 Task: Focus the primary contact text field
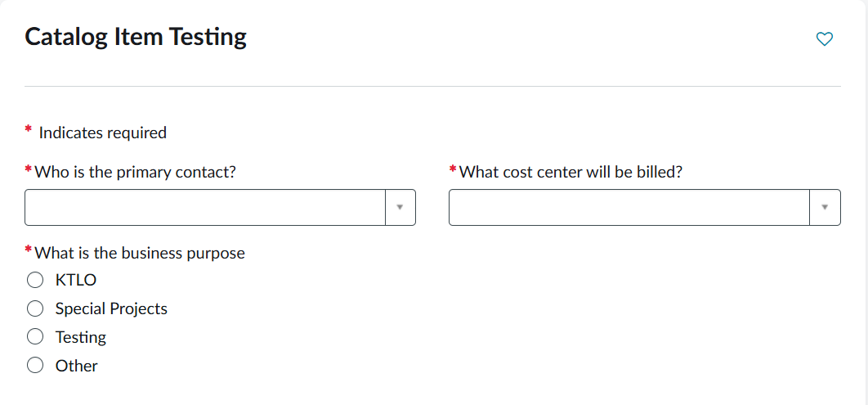click(205, 208)
